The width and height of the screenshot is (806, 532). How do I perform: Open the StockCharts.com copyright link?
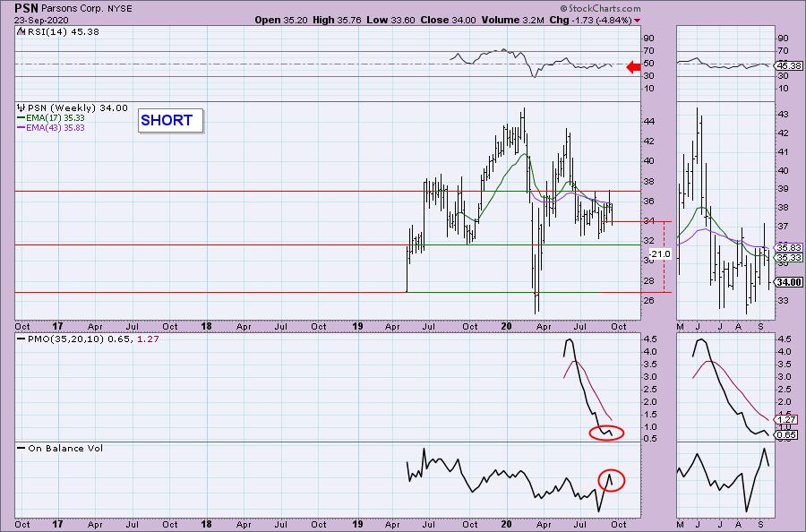tap(600, 8)
